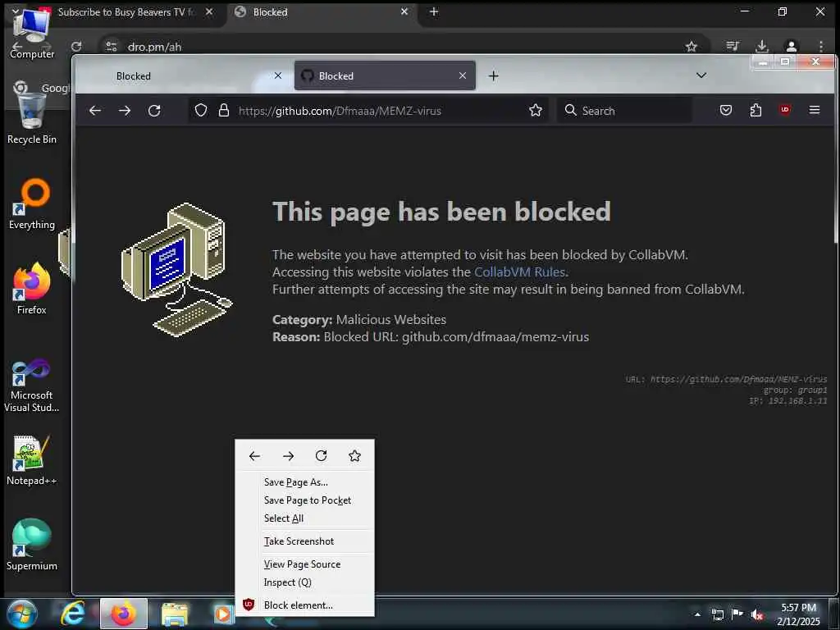The height and width of the screenshot is (630, 840).
Task: Click back arrow in context menu
Action: tap(254, 456)
